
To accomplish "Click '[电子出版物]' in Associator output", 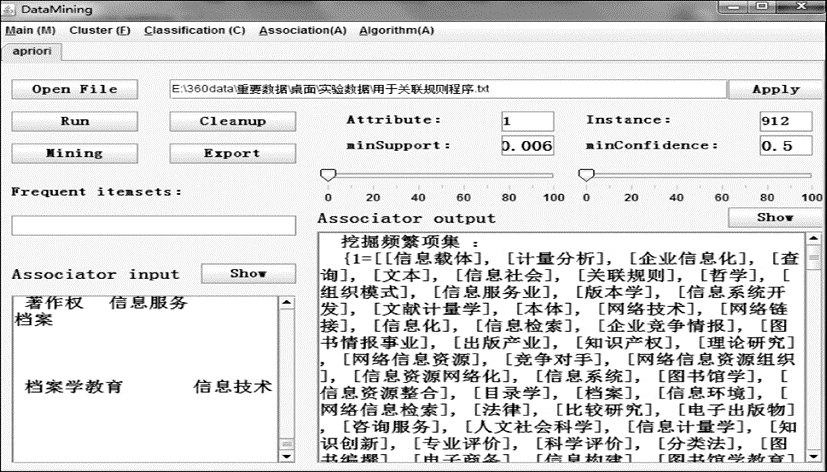I will [x=735, y=410].
